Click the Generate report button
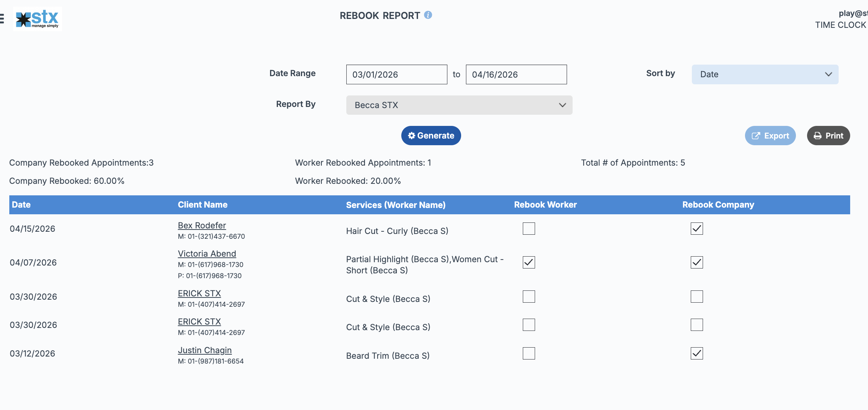868x410 pixels. coord(431,136)
